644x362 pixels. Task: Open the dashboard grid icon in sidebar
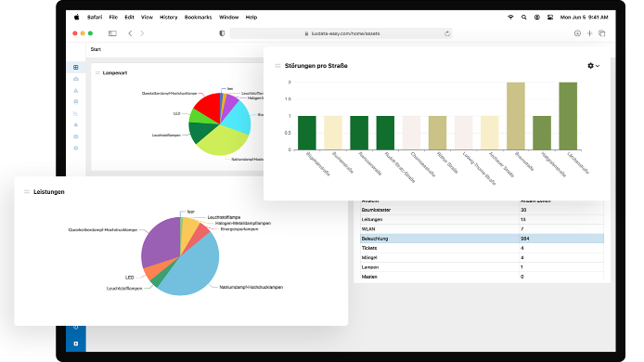click(x=76, y=68)
